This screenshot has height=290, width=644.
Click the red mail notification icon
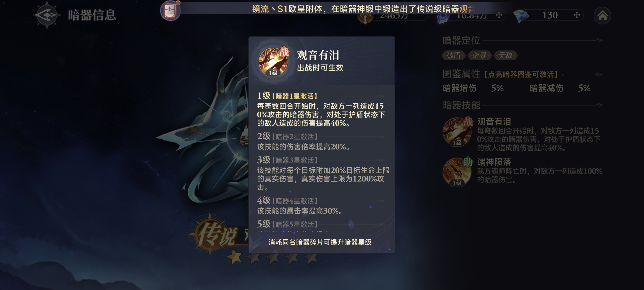170,10
